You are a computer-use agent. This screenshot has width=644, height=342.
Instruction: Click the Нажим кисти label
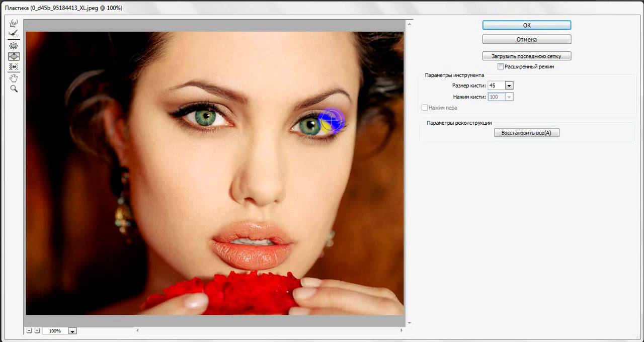(469, 97)
